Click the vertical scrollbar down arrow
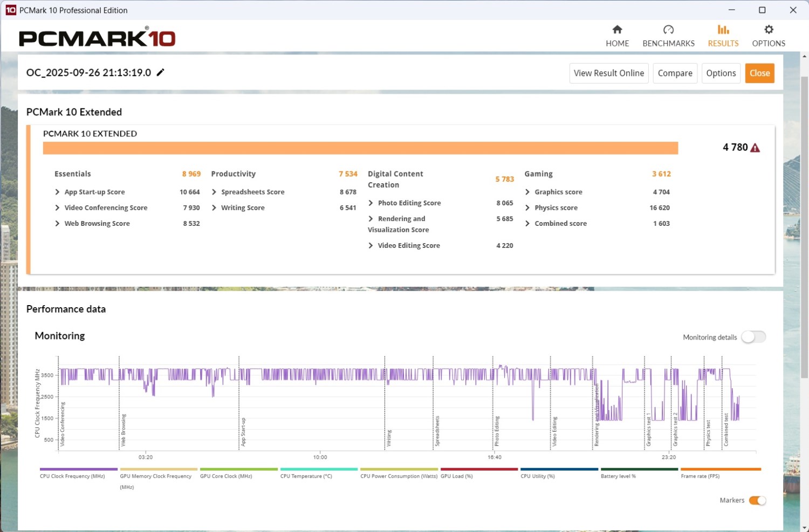809x532 pixels. 804,527
